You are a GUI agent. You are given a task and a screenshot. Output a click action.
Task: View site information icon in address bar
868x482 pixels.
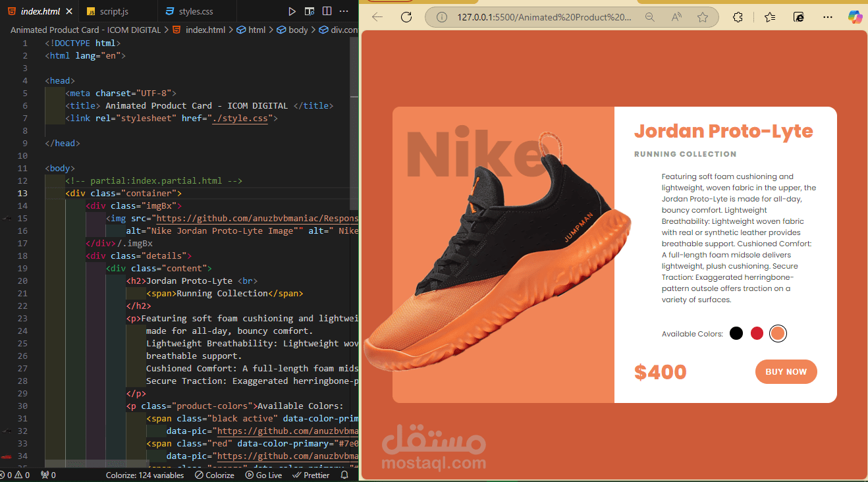coord(443,17)
